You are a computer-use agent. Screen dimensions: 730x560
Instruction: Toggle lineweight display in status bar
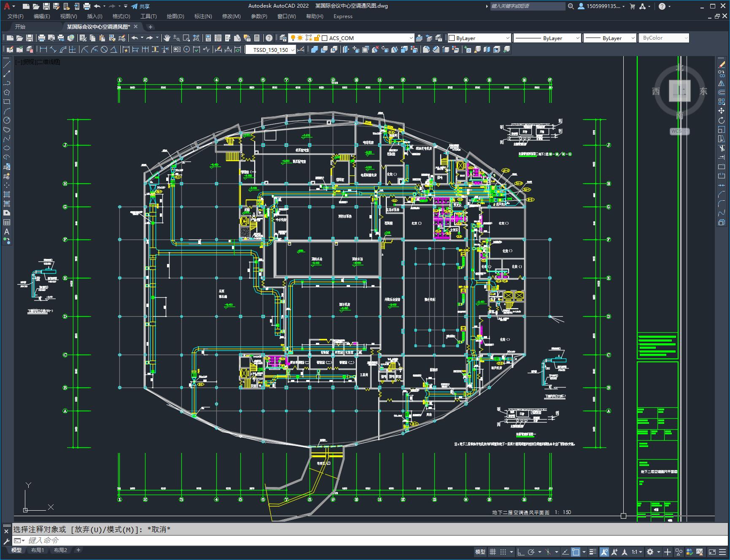pyautogui.click(x=593, y=552)
